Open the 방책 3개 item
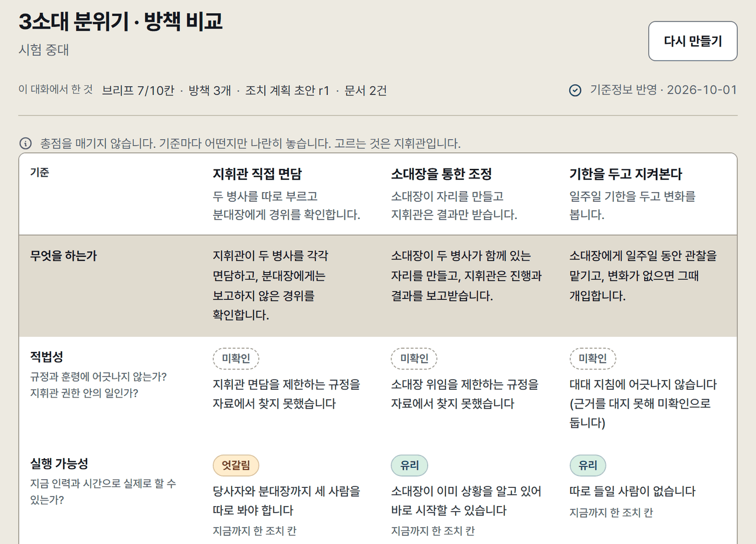This screenshot has height=544, width=756. click(x=210, y=90)
